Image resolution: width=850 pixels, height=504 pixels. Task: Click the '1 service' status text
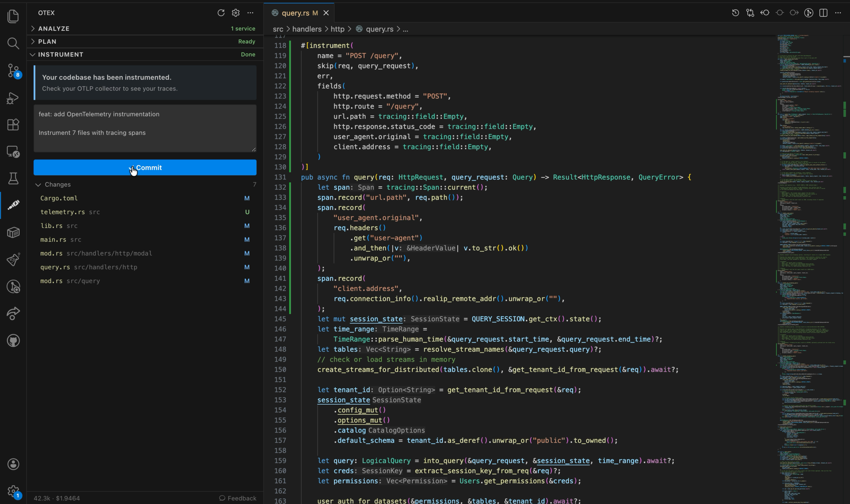point(243,28)
